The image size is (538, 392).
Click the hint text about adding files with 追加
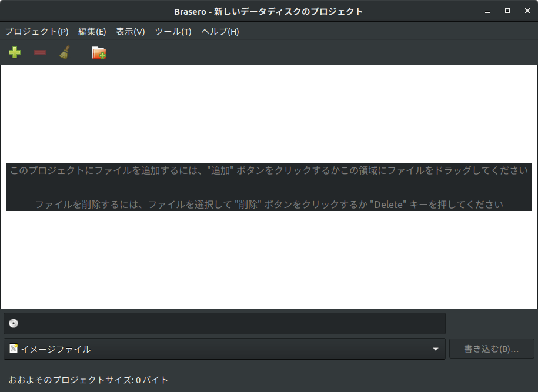click(x=269, y=170)
